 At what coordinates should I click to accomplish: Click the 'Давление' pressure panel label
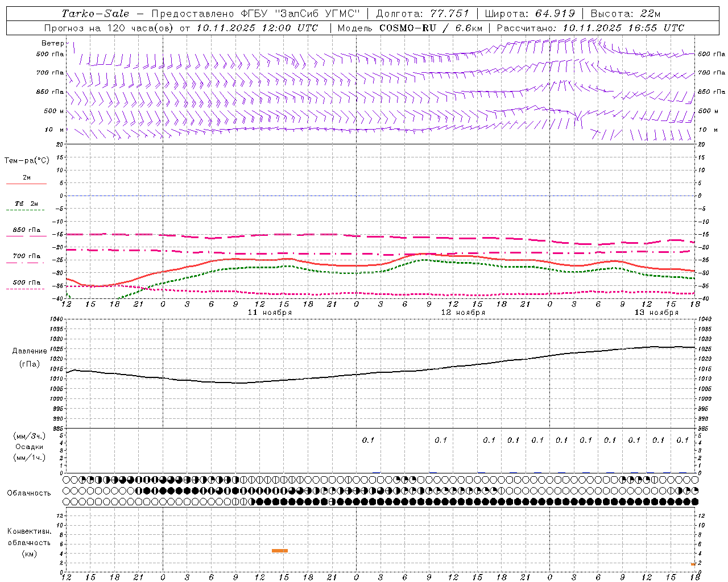point(30,351)
